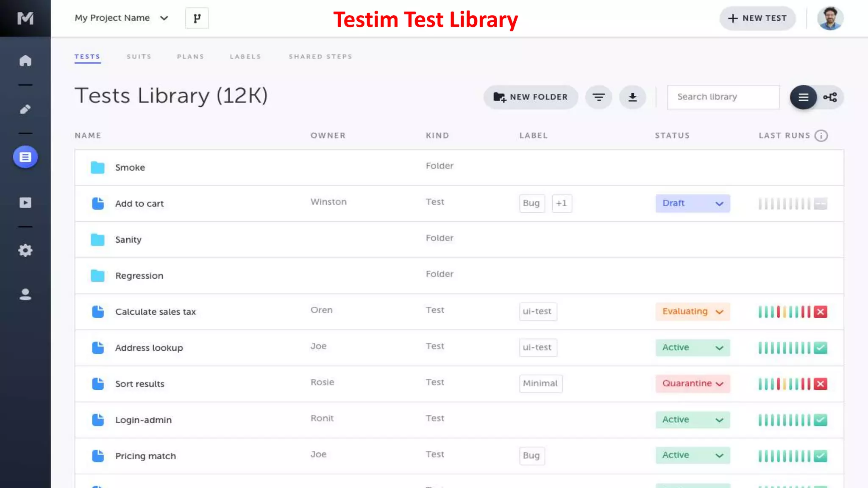
Task: Open settings gear in sidebar
Action: 25,250
